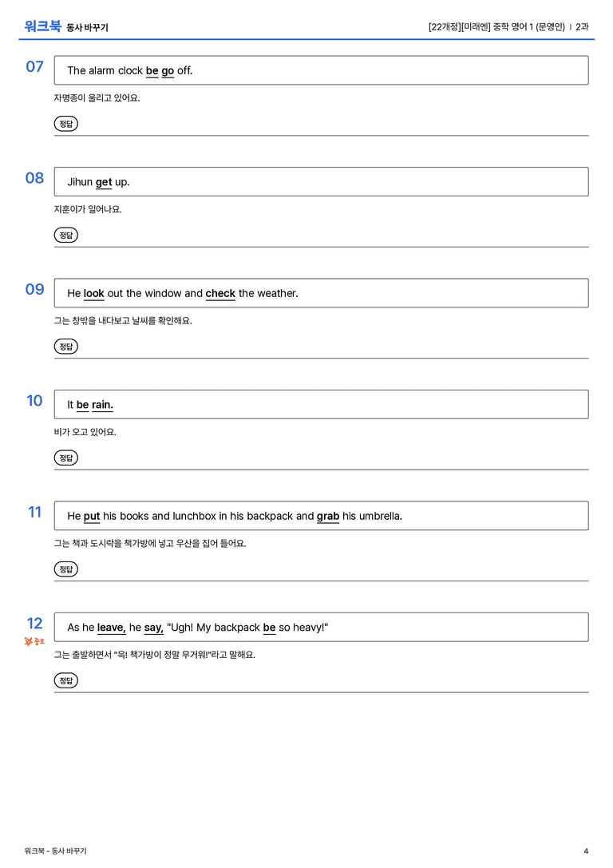Image resolution: width=613 pixels, height=868 pixels.
Task: Click the header text 중학 영어 1 (문영인)
Action: pyautogui.click(x=529, y=26)
